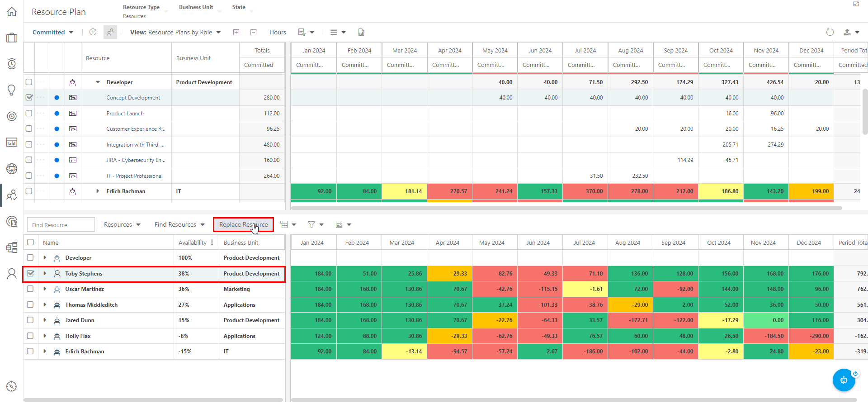Open the Find Resources dropdown
The height and width of the screenshot is (404, 868).
coord(179,224)
